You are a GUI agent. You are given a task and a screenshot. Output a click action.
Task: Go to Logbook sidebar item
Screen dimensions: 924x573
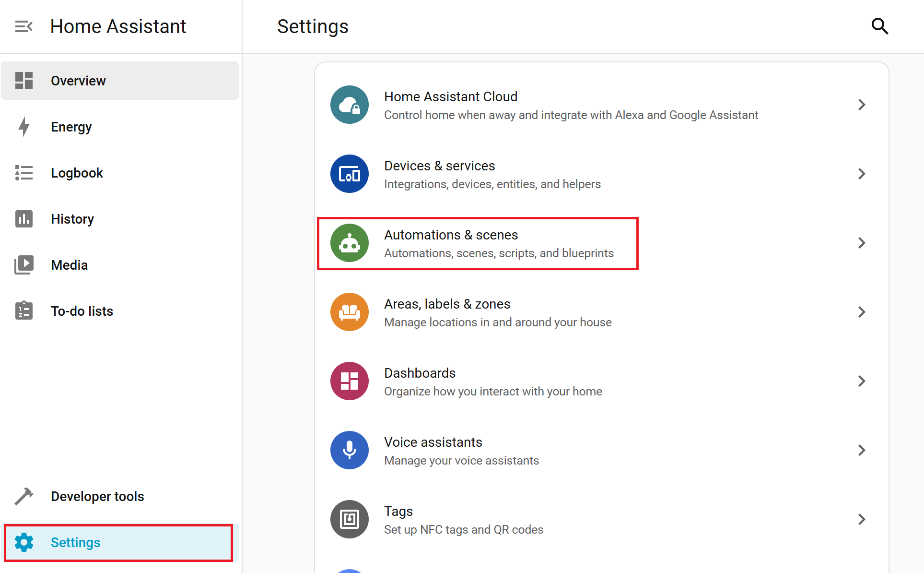(x=77, y=173)
